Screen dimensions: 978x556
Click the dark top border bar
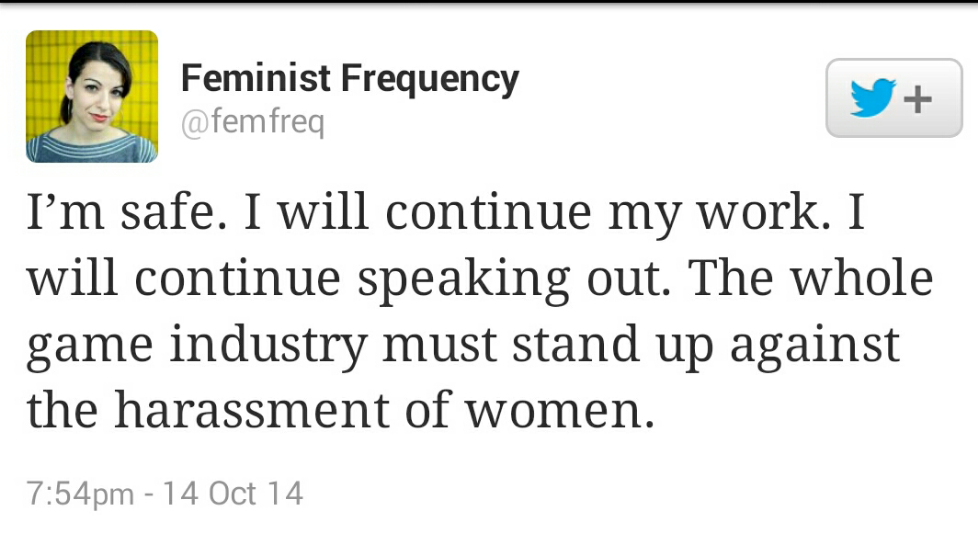coord(489,3)
